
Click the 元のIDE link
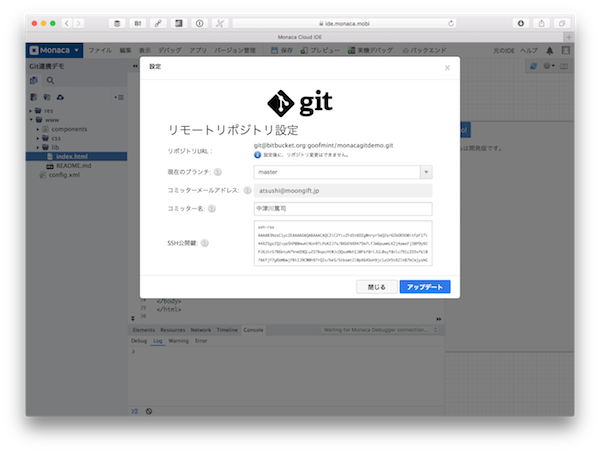tap(504, 51)
